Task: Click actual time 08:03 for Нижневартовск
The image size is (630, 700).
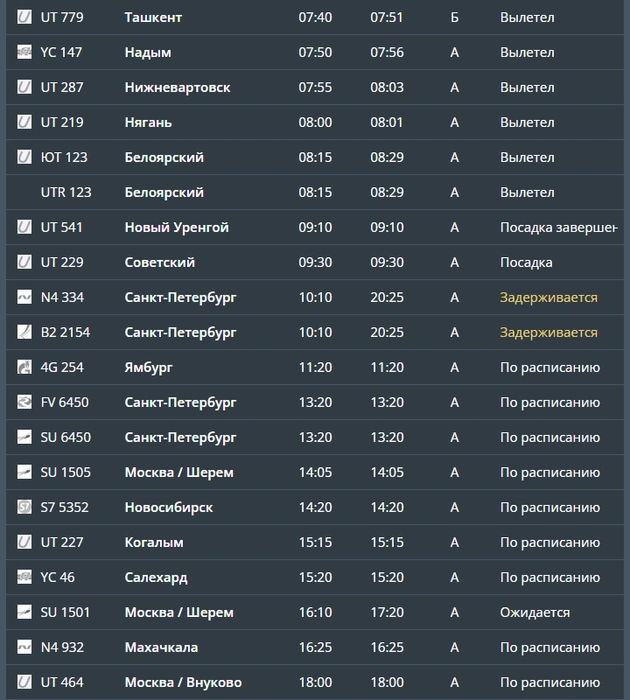Action: point(387,87)
